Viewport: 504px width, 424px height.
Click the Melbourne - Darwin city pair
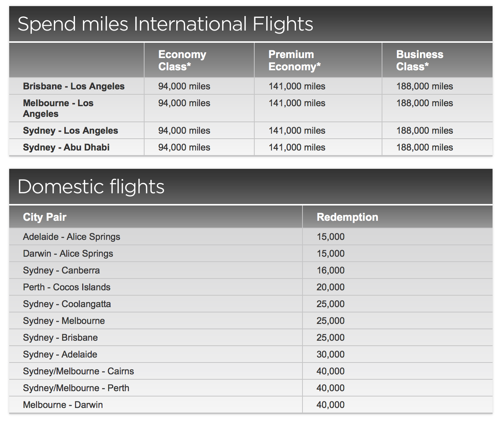coord(63,405)
